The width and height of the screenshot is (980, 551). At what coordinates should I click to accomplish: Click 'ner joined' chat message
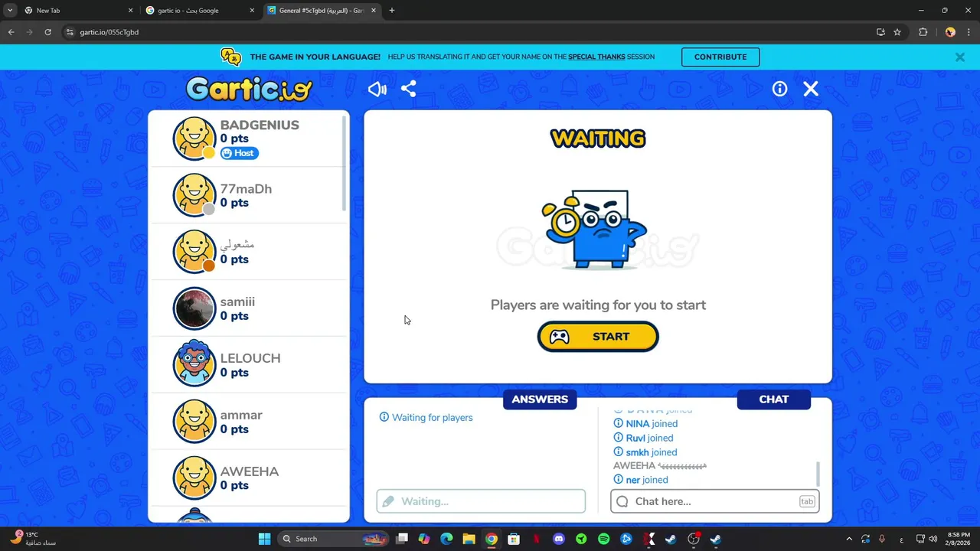(x=641, y=480)
